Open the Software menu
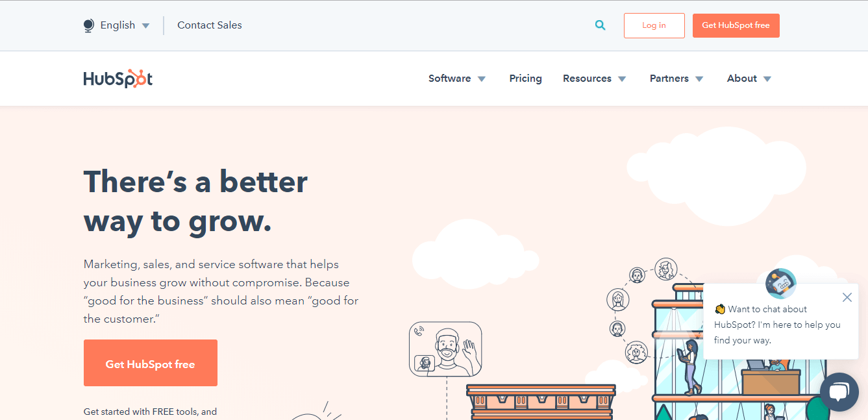This screenshot has width=868, height=420. tap(449, 79)
